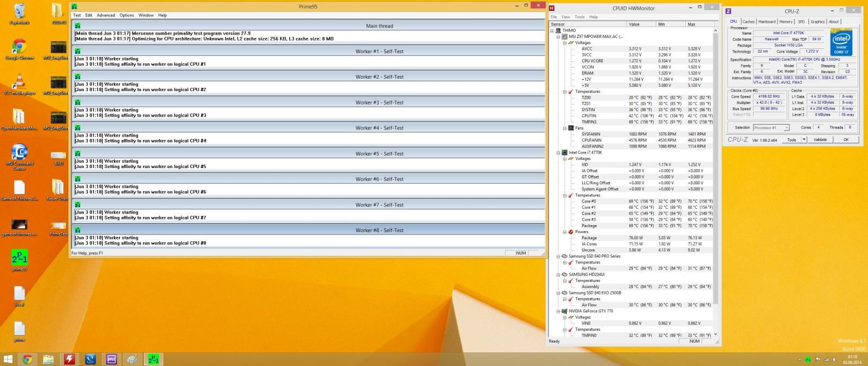868x366 pixels.
Task: Click the Sensor column header in HWMonitor
Action: pyautogui.click(x=588, y=24)
